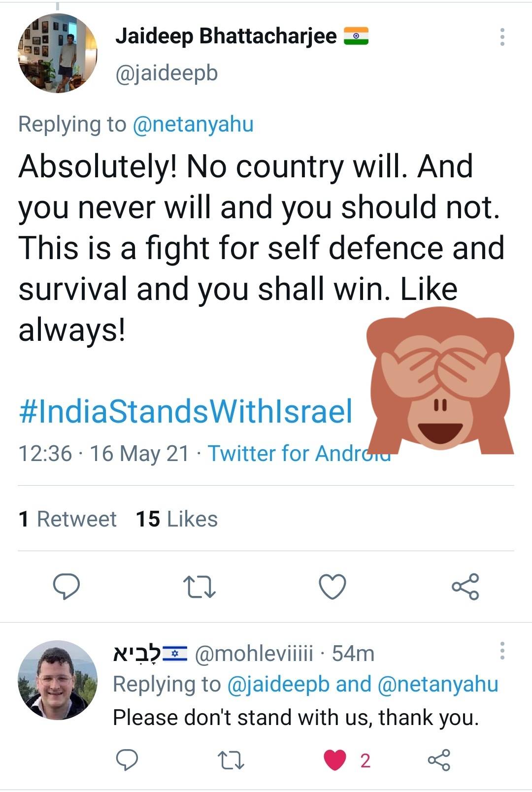The image size is (532, 792).
Task: Retweet the main tweet by Jaideep
Action: point(199,587)
